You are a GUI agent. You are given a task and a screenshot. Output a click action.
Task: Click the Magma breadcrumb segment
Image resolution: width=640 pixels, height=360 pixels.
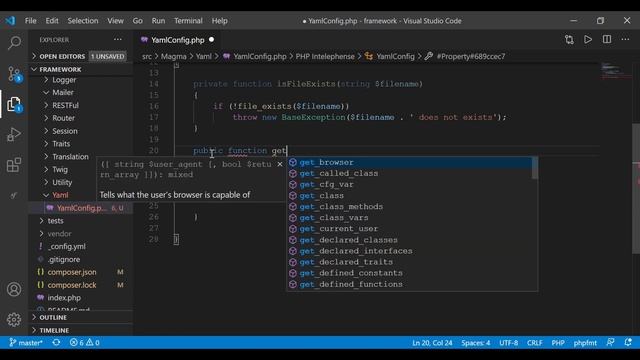pyautogui.click(x=173, y=56)
